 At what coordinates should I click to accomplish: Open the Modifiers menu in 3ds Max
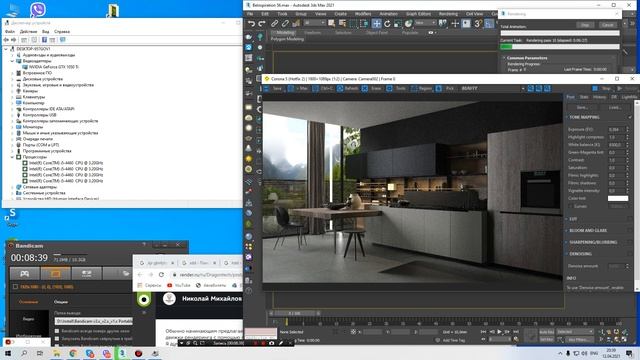tap(363, 14)
